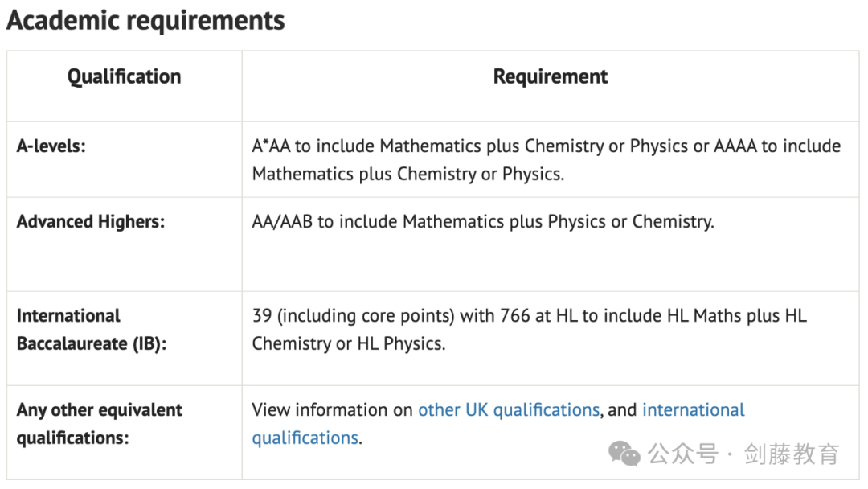Viewport: 868px width, 489px height.
Task: Click the Any other equivalent qualifications label
Action: [100, 424]
